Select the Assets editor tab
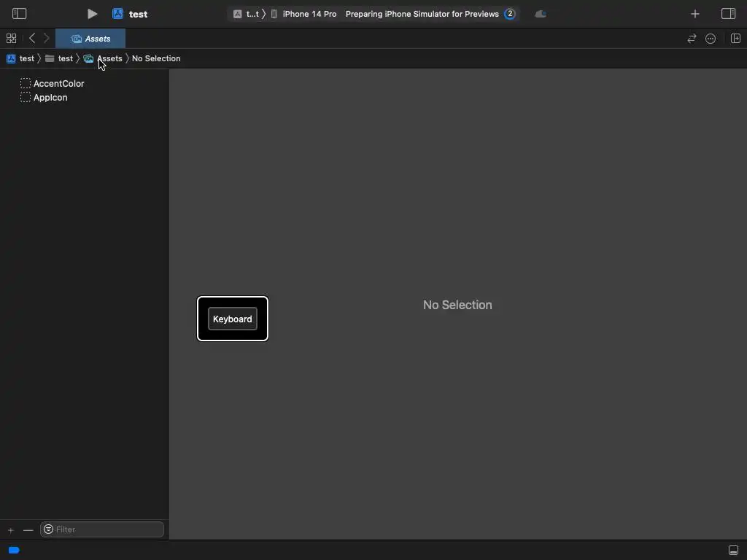747x560 pixels. click(90, 39)
